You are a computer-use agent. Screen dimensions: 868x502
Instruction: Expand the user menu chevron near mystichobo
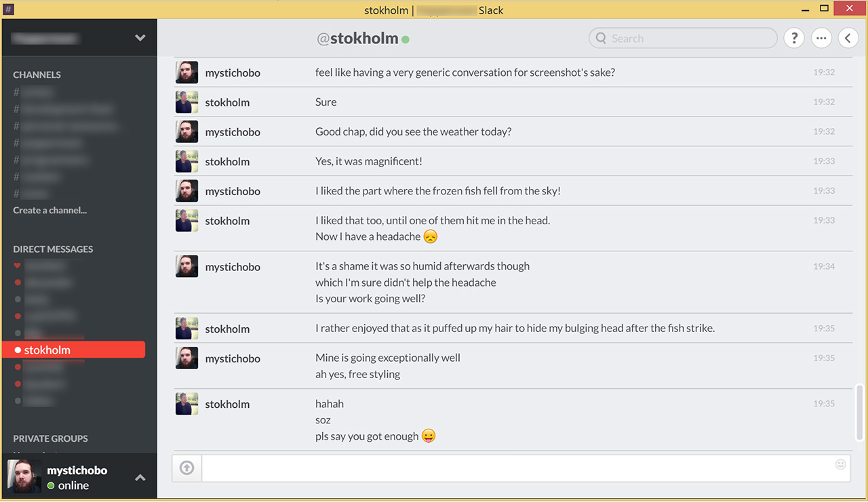tap(140, 476)
